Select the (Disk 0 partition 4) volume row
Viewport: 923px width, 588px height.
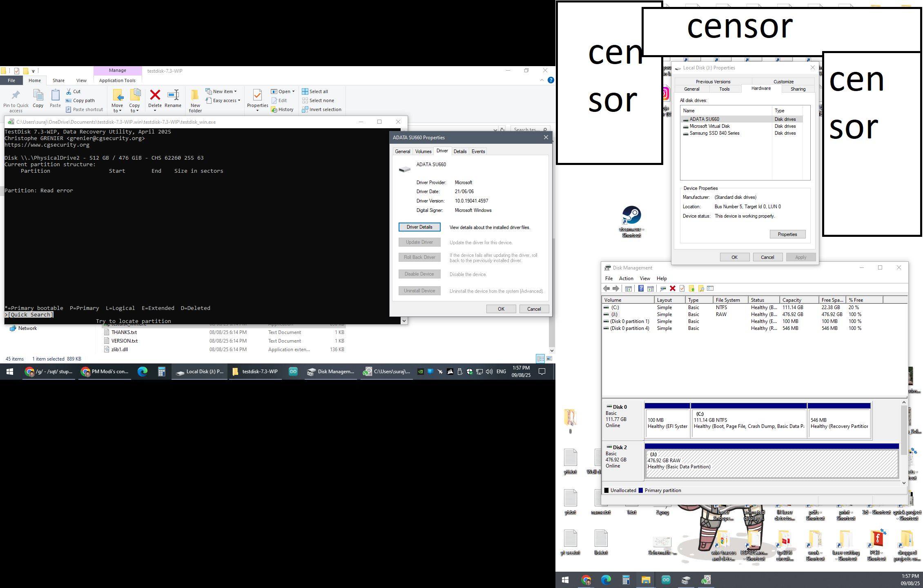742,328
